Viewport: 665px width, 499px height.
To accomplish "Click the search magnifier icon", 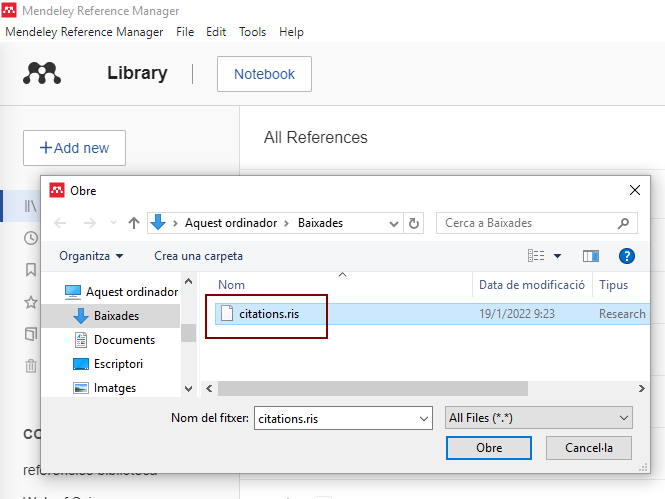I will 623,223.
